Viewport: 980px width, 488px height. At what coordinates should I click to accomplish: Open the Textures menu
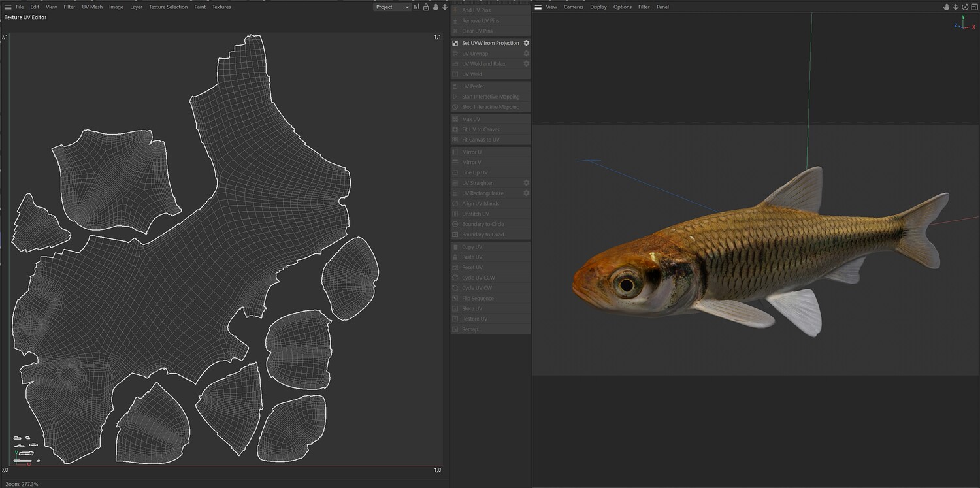coord(221,7)
